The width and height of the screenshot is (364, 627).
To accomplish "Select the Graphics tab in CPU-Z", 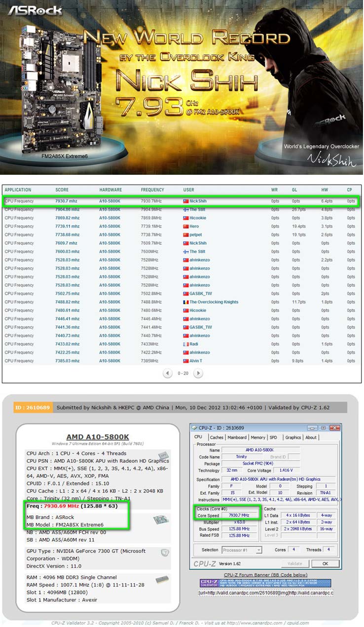I will tap(293, 437).
